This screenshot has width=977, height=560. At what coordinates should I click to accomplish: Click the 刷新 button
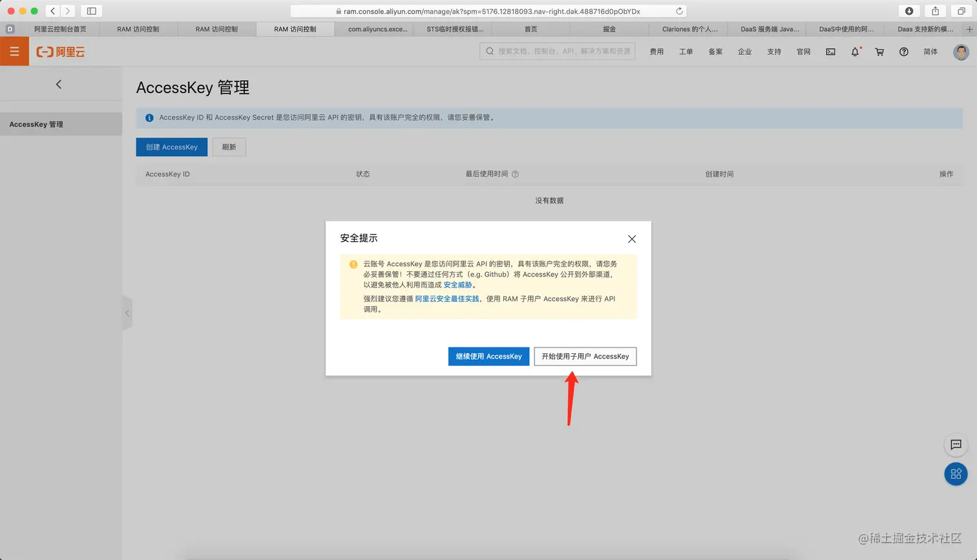pyautogui.click(x=229, y=147)
